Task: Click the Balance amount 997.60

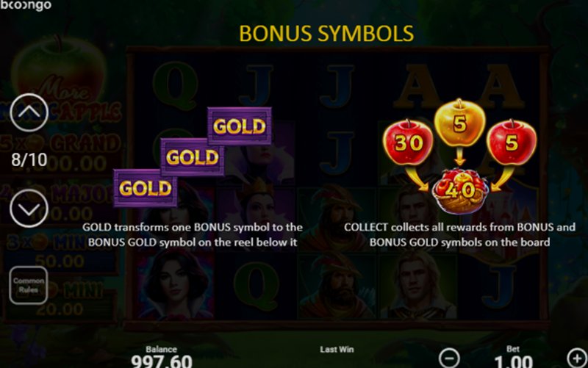Action: pyautogui.click(x=162, y=361)
